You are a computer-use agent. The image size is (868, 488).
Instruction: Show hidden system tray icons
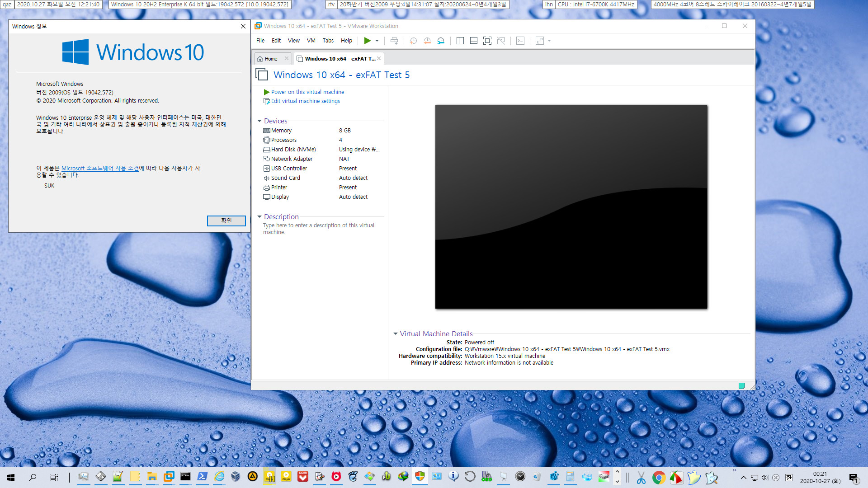click(x=743, y=478)
